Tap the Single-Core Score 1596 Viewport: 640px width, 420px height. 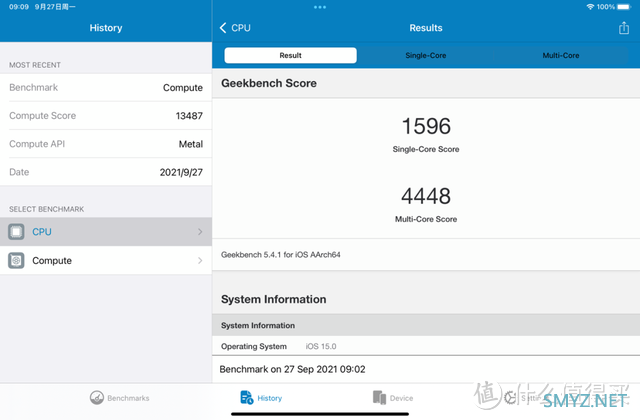pos(426,126)
